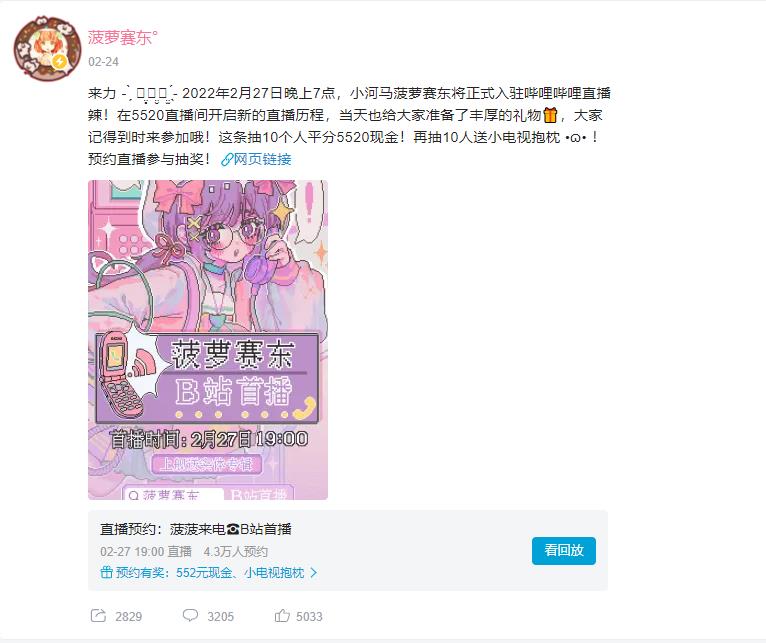Image resolution: width=766 pixels, height=643 pixels.
Task: Click the user avatar of 菠萝赛东
Action: click(47, 48)
